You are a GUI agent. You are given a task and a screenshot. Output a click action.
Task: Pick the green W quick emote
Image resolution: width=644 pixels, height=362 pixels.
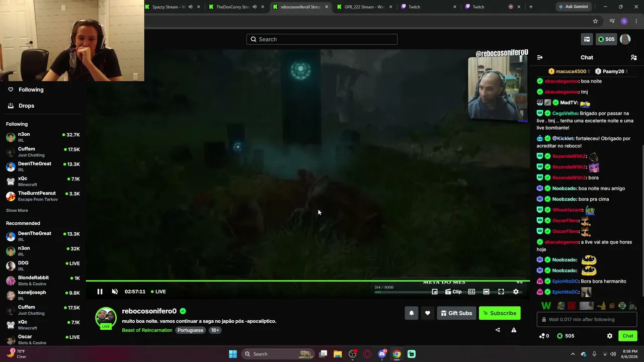(546, 306)
